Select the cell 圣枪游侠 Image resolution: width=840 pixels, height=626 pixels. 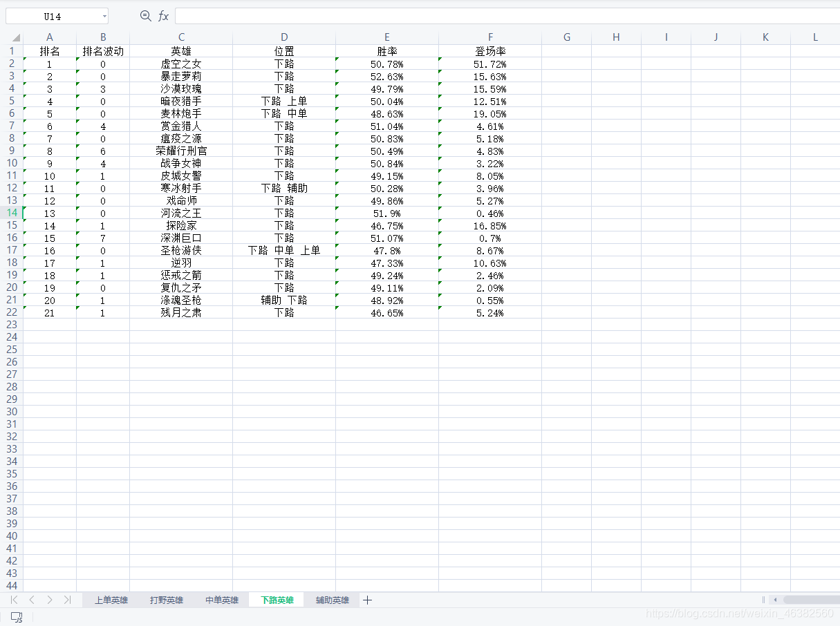[181, 251]
